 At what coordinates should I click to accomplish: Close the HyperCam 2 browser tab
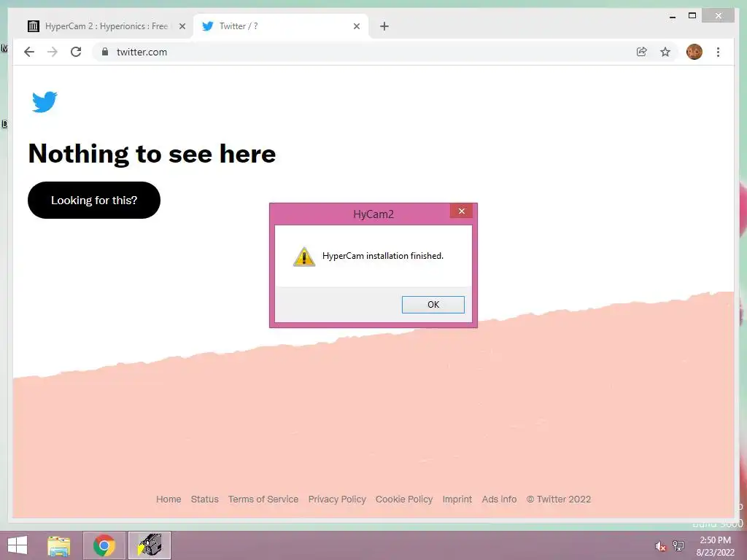(182, 26)
